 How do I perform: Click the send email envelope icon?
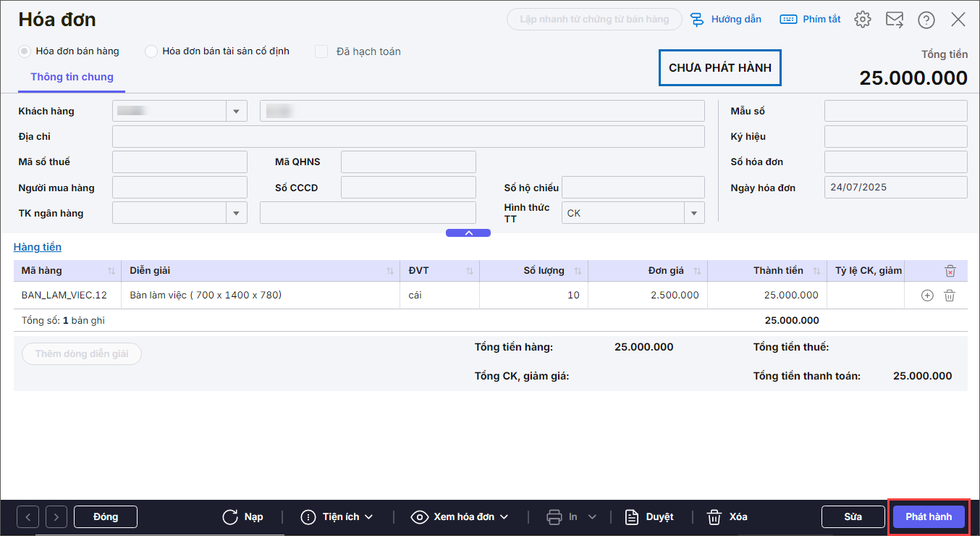(x=895, y=20)
